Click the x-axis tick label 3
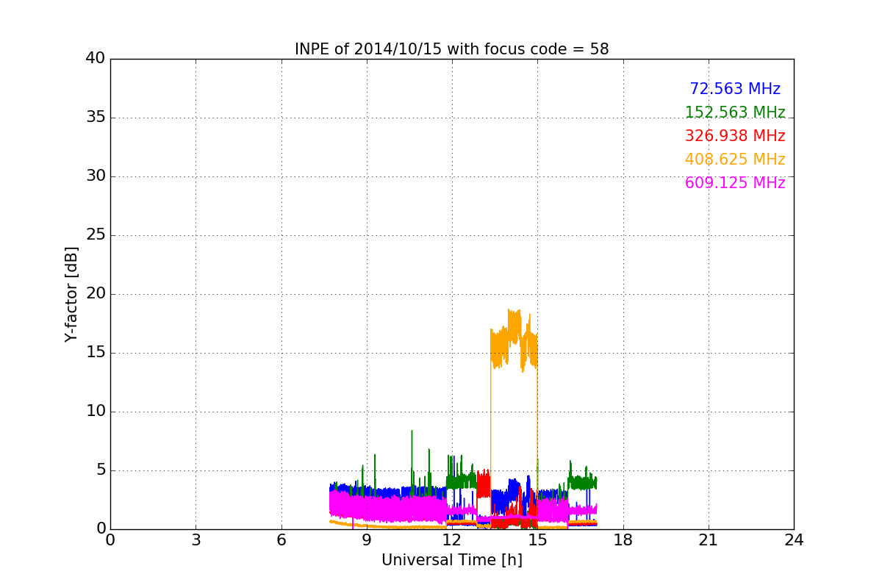The height and width of the screenshot is (588, 882). tap(196, 540)
